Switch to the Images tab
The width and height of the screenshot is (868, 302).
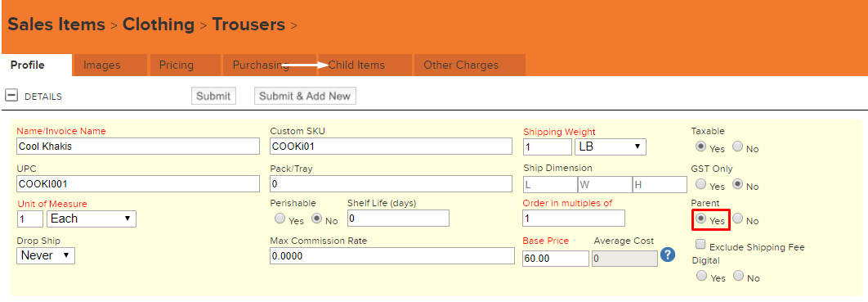[110, 65]
